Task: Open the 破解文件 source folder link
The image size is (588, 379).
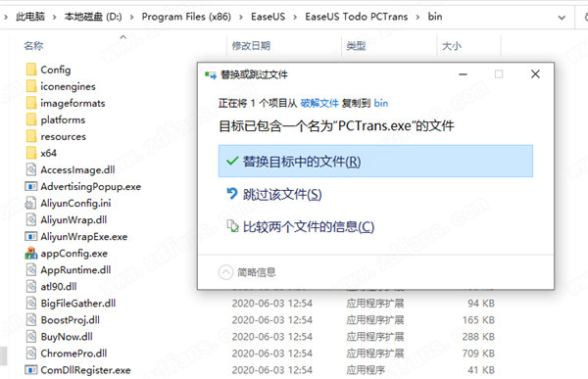Action: click(319, 103)
